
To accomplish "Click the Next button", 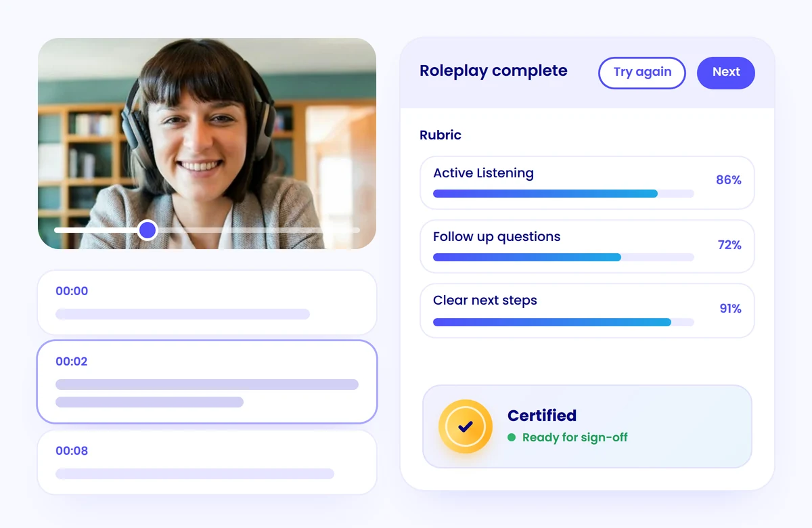I will coord(726,72).
